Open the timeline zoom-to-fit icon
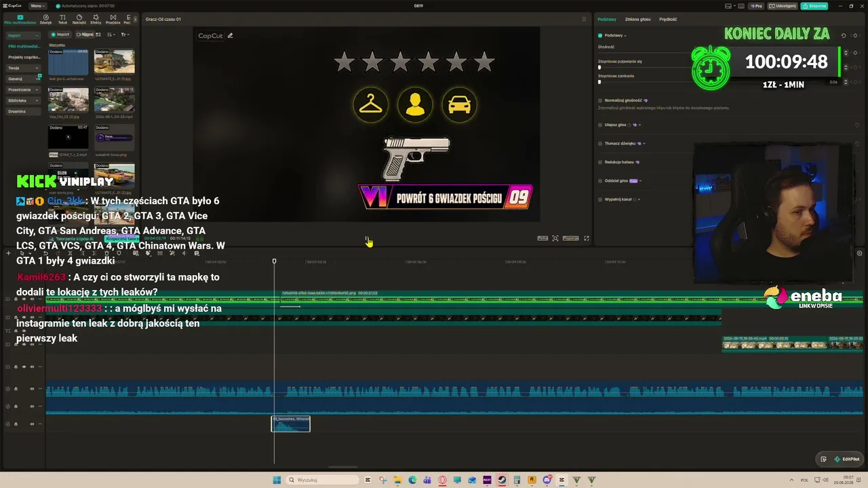Viewport: 868px width, 488px height. [859, 253]
